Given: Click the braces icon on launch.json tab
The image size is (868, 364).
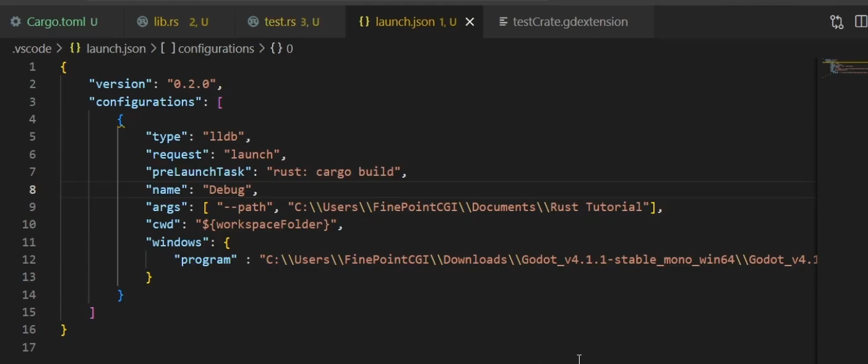Looking at the screenshot, I should [x=364, y=22].
